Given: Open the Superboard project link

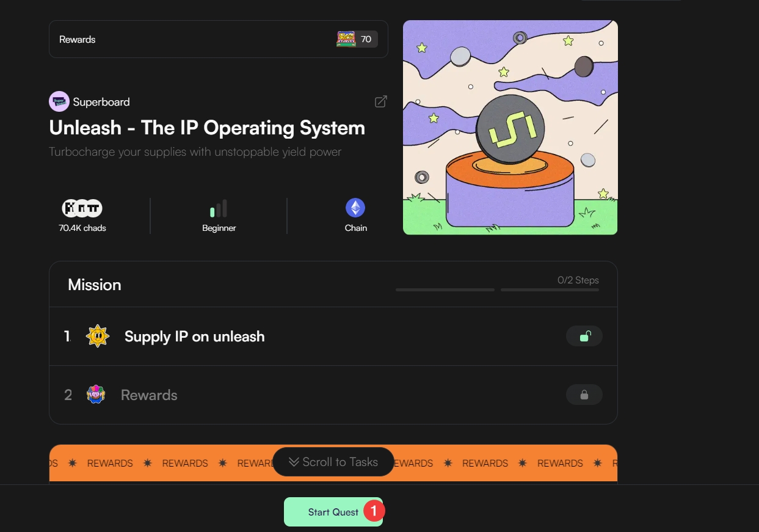Looking at the screenshot, I should pos(101,101).
